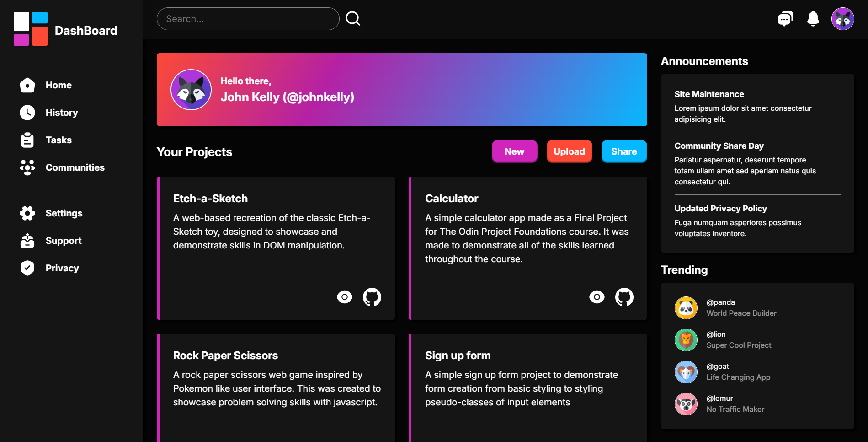Open History from the sidebar clock icon
This screenshot has height=442, width=868.
pos(27,113)
